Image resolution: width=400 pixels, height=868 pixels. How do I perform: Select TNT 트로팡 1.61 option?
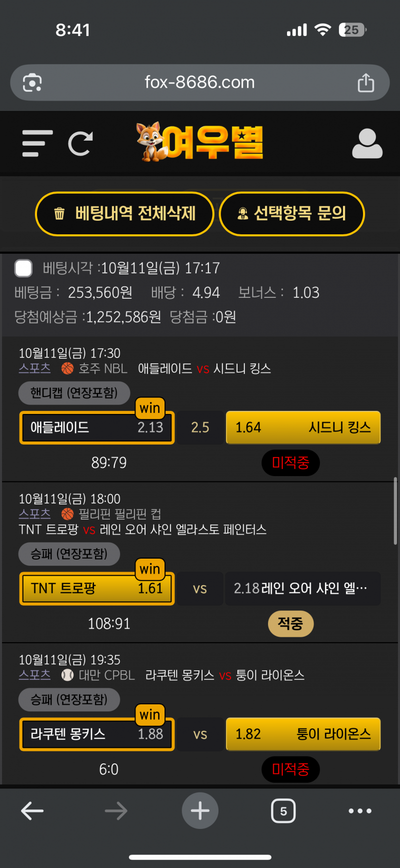pos(97,588)
